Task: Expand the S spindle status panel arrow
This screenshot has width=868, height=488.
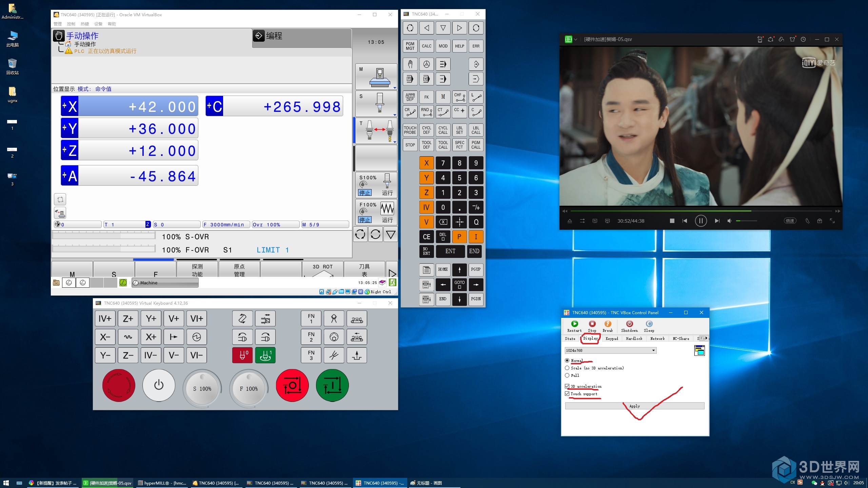Action: pos(395,115)
